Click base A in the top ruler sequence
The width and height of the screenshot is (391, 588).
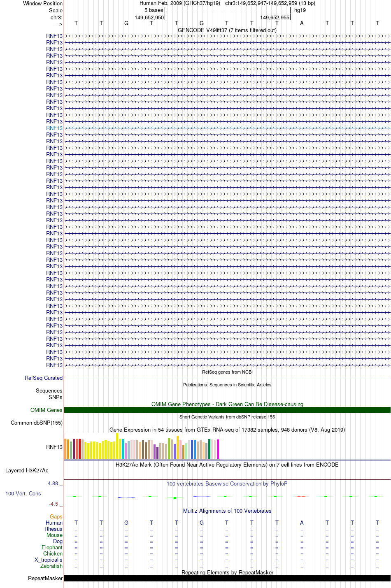click(302, 23)
